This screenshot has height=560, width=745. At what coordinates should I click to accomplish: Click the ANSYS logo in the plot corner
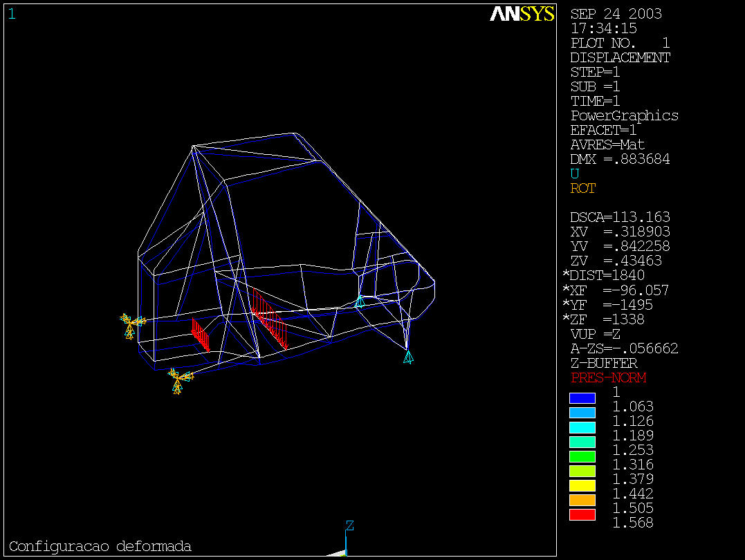coord(522,15)
